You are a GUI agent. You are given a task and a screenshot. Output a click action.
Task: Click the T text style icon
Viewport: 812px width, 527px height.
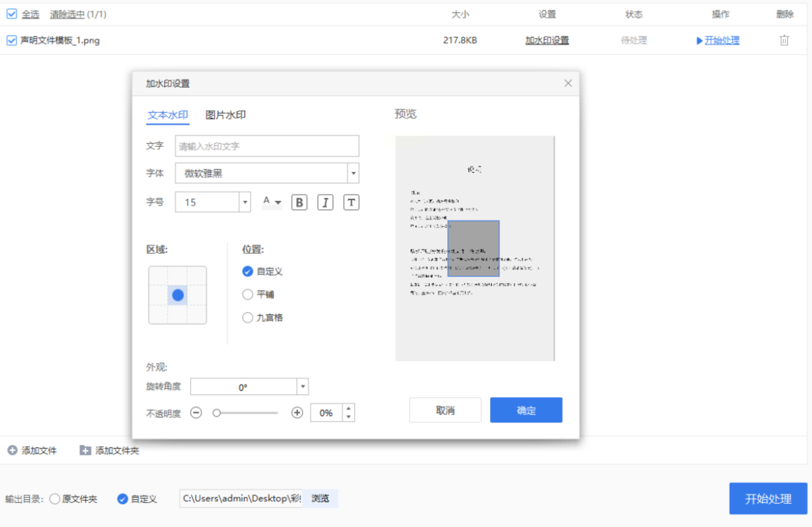[351, 202]
